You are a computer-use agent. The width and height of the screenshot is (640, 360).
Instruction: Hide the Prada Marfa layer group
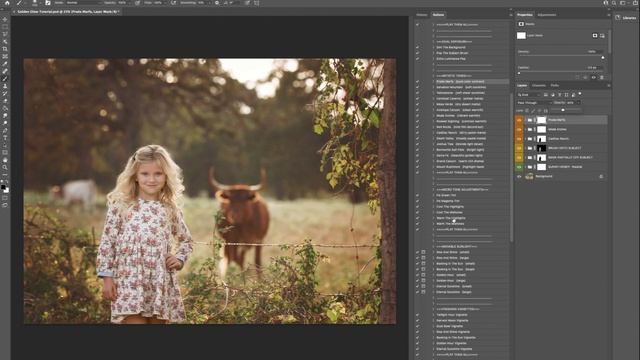click(519, 120)
